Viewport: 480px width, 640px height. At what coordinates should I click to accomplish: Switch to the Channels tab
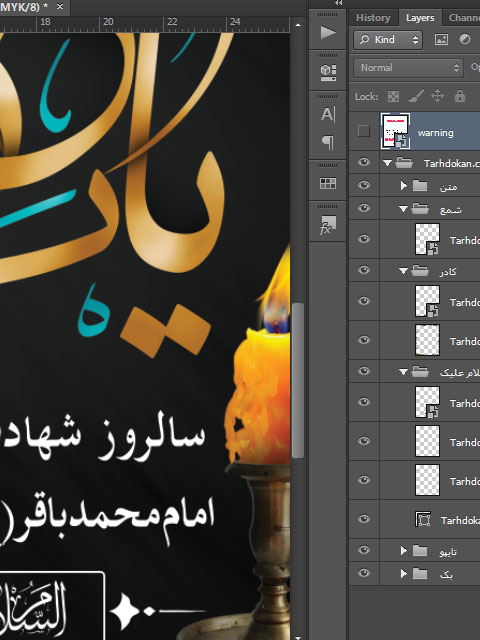[464, 18]
